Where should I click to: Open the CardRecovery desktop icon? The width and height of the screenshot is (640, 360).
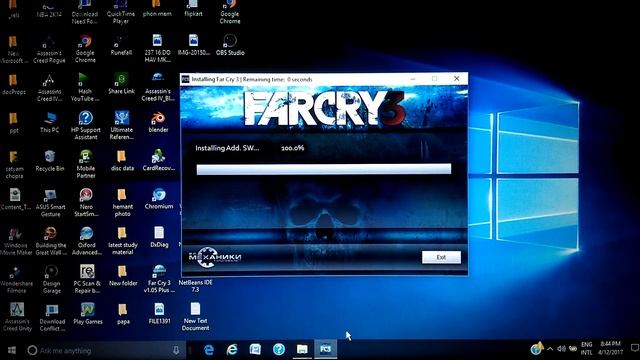[x=158, y=161]
